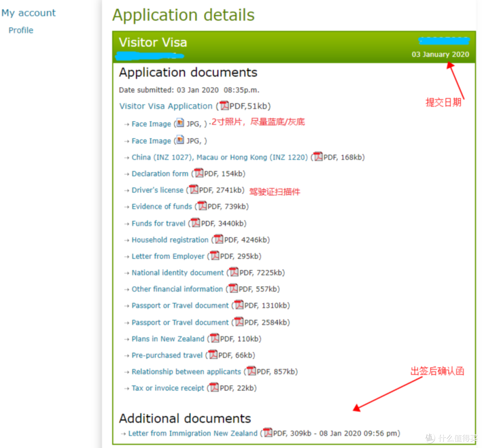This screenshot has width=482, height=448.
Task: Open the Letter from Immigration New Zealand link
Action: click(x=193, y=433)
